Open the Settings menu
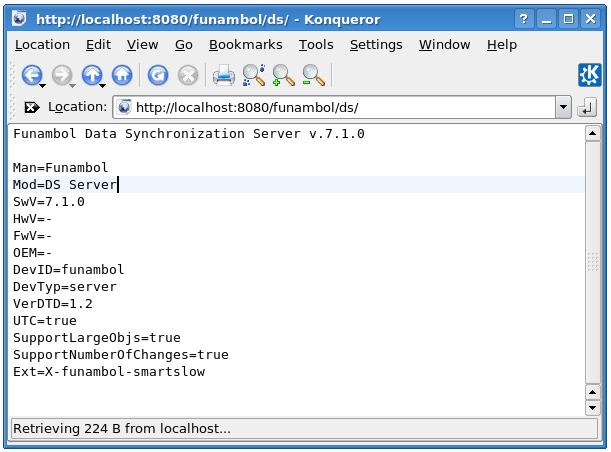This screenshot has height=452, width=611. [x=376, y=44]
